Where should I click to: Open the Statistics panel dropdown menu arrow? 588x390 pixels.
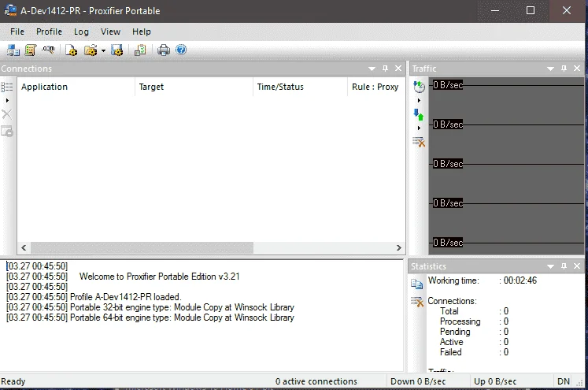tap(550, 266)
